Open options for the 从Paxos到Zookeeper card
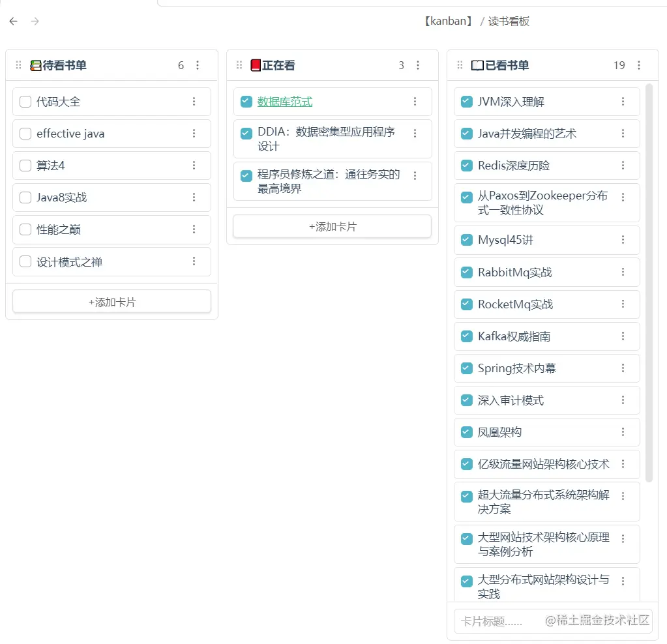 (x=623, y=197)
